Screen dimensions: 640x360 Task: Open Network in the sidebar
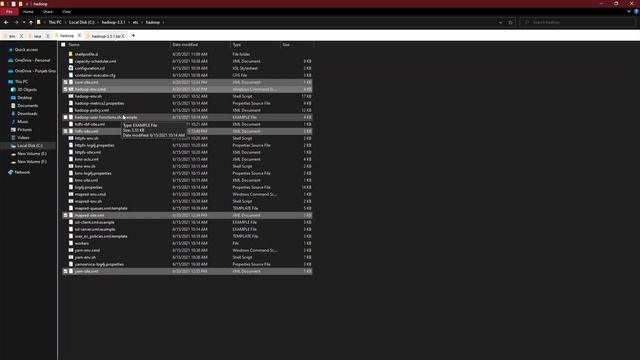[22, 172]
